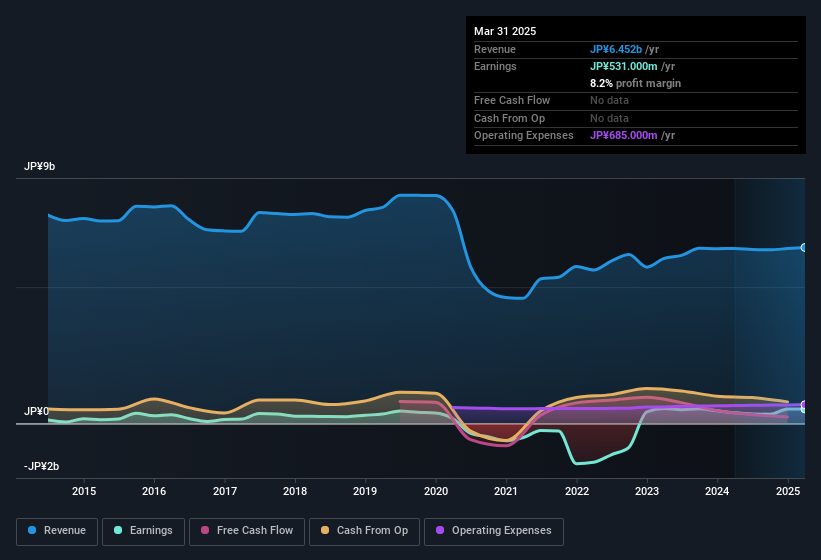Click the Revenue tooltip row label
The image size is (821, 560).
(494, 49)
